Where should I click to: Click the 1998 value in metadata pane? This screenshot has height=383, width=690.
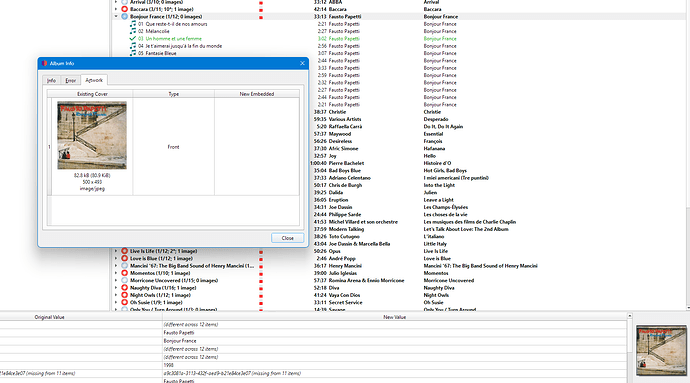pyautogui.click(x=169, y=365)
